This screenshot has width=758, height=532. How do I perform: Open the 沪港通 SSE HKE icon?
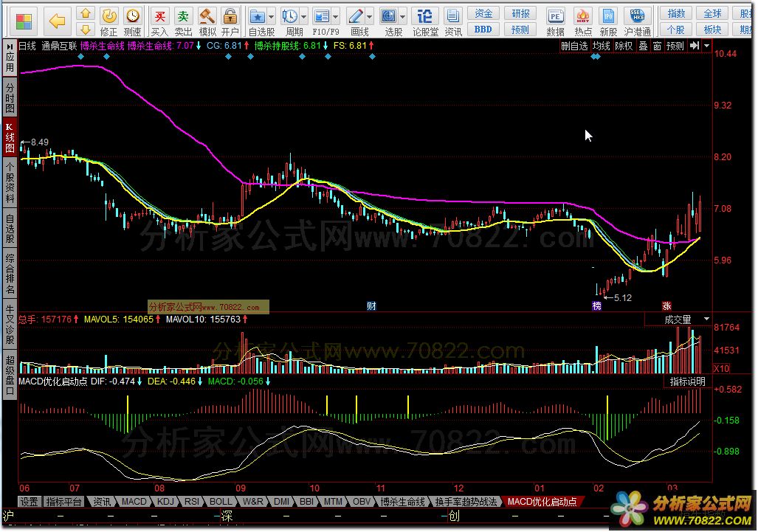[x=637, y=22]
